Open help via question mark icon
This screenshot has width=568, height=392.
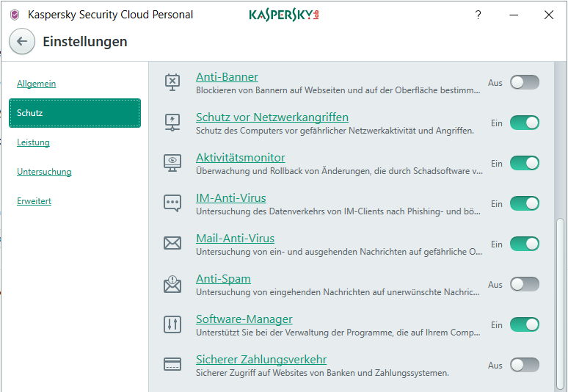click(x=478, y=15)
